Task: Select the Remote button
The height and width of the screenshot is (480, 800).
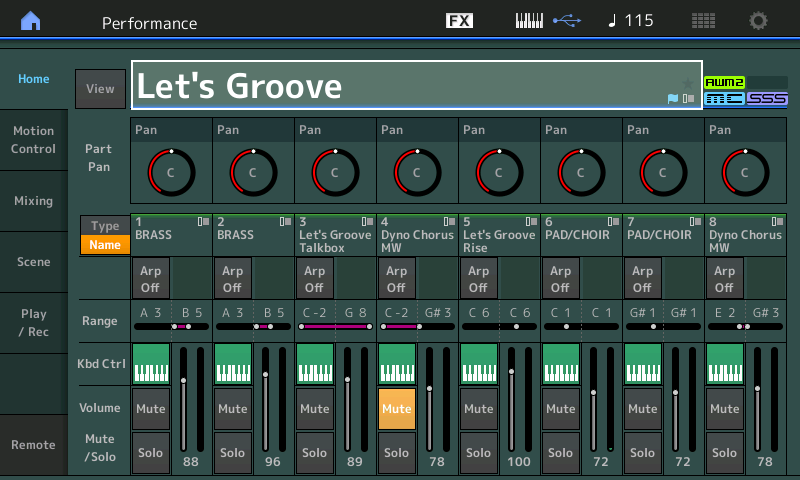Action: [34, 445]
